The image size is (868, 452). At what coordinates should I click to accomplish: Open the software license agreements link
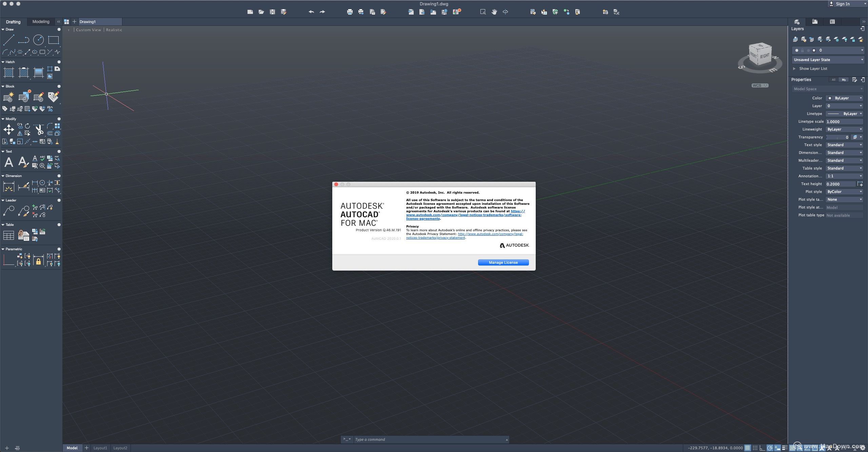point(465,215)
